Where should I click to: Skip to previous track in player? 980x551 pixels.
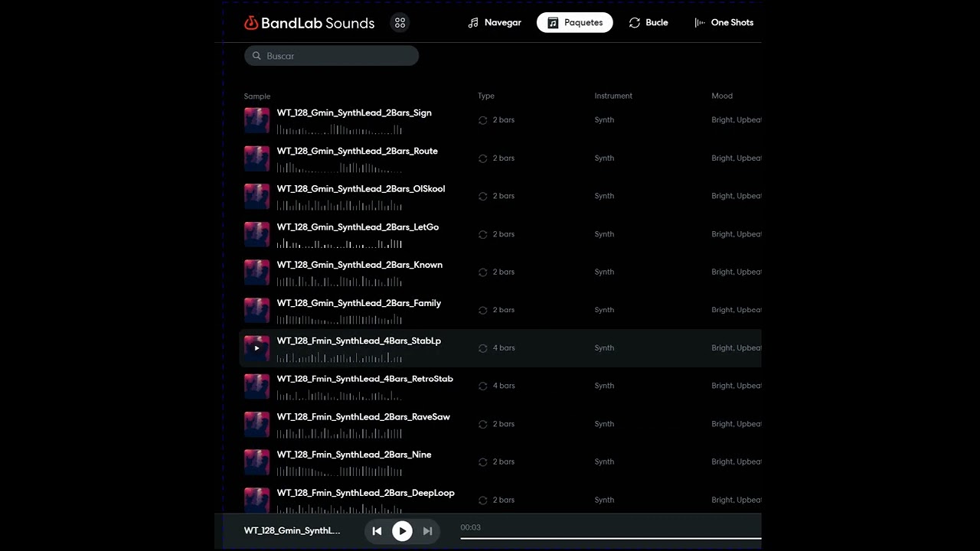click(377, 531)
